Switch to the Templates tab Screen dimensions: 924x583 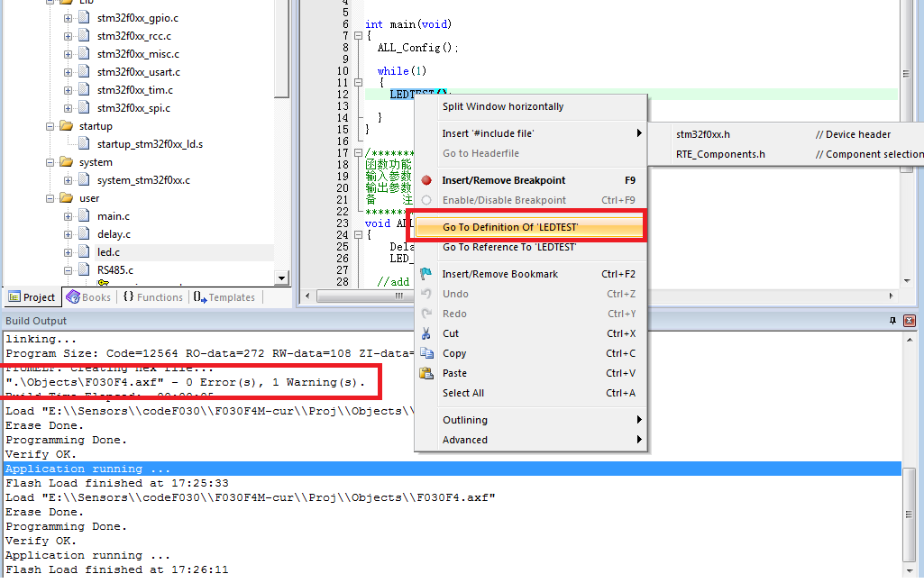tap(224, 296)
